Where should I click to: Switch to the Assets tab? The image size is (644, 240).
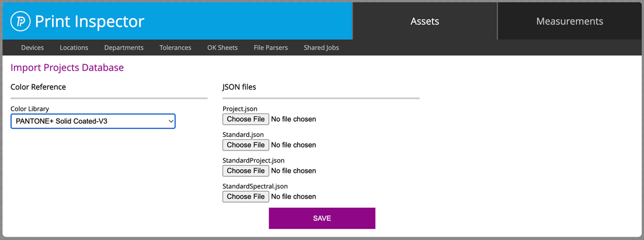click(x=424, y=22)
